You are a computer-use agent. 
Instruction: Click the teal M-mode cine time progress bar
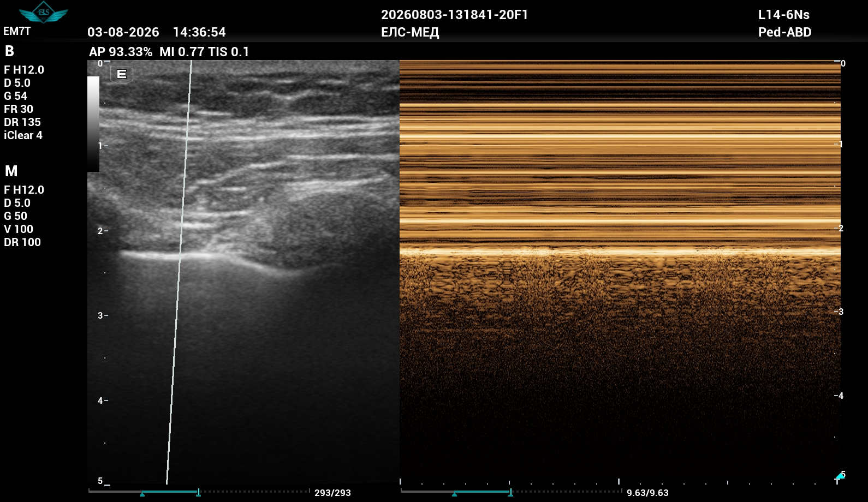coord(482,492)
